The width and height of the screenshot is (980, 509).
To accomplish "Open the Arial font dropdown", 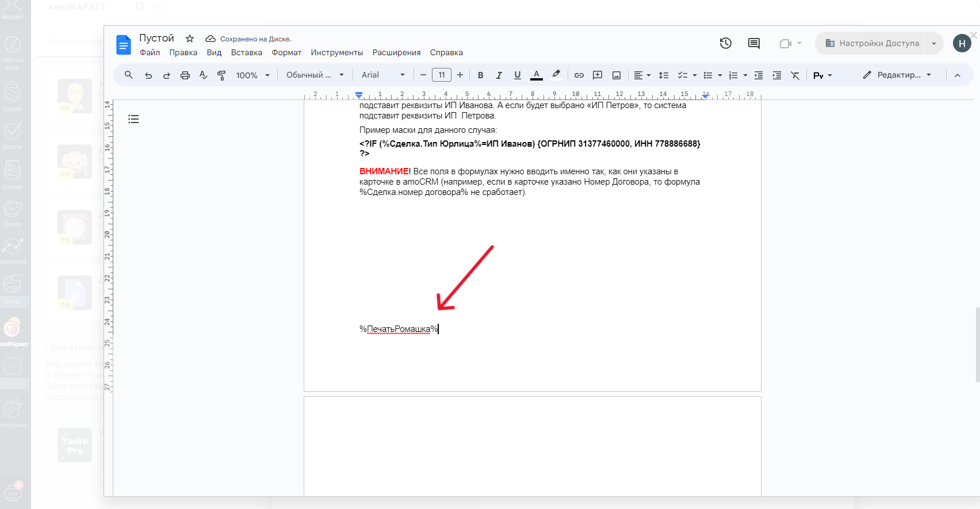I will 383,75.
